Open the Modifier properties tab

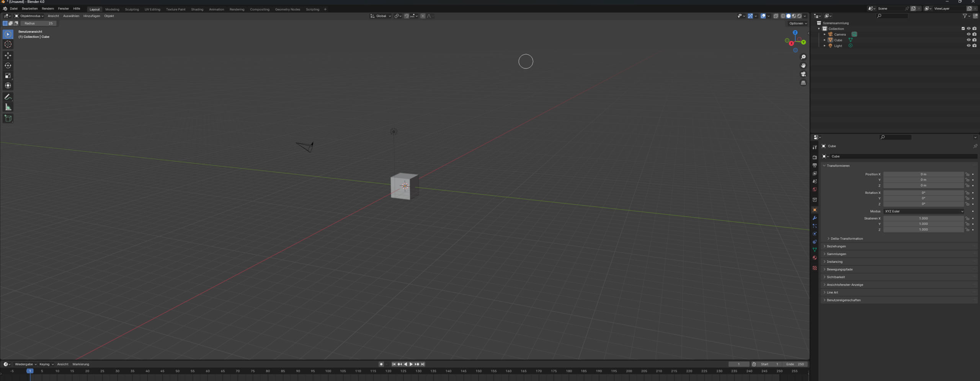815,218
